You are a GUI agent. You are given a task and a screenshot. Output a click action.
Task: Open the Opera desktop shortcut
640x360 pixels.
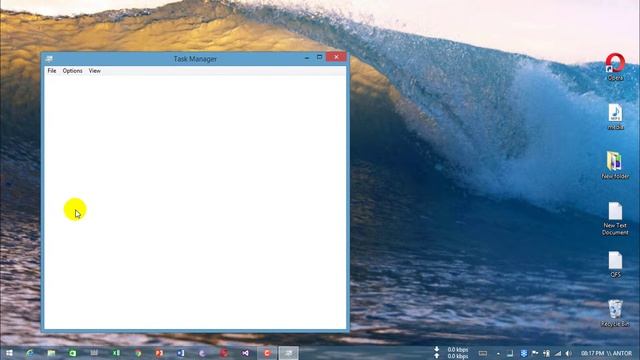tap(615, 67)
